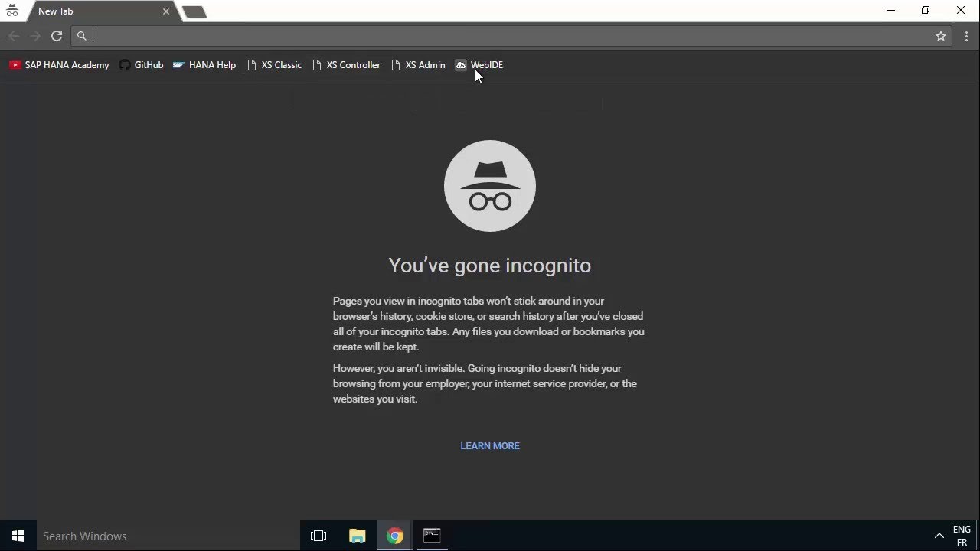
Task: Click the Search Windows box
Action: coord(168,536)
